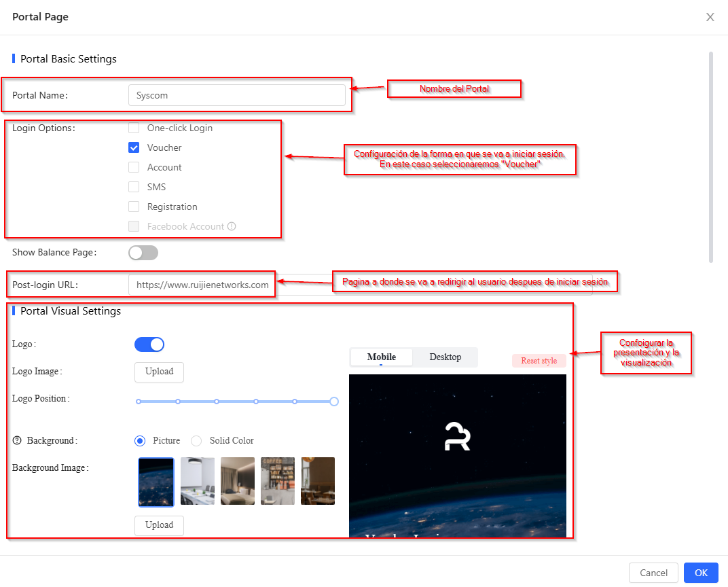
Task: Click the Logo Position slider handle
Action: [333, 402]
